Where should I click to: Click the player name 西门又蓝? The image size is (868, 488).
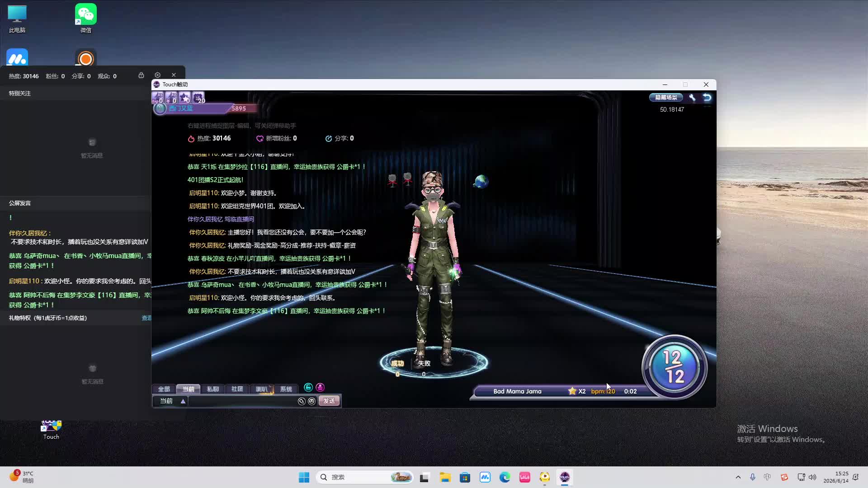point(181,108)
